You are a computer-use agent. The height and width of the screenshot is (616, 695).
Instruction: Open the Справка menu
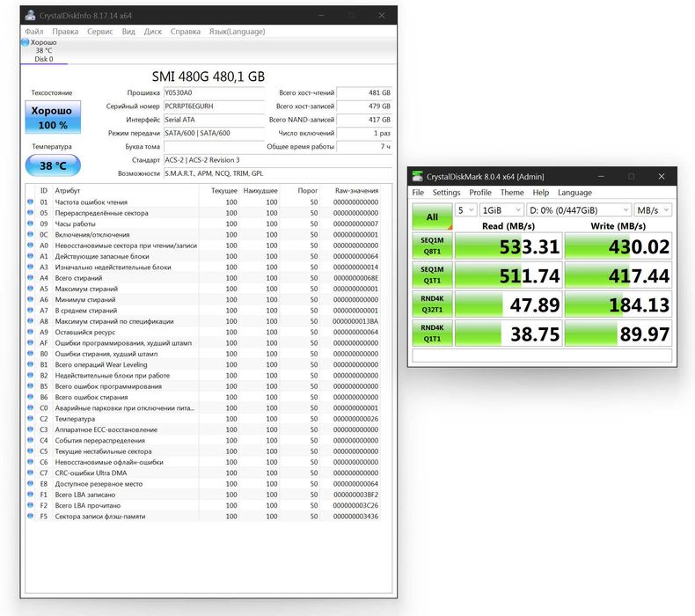pyautogui.click(x=186, y=32)
